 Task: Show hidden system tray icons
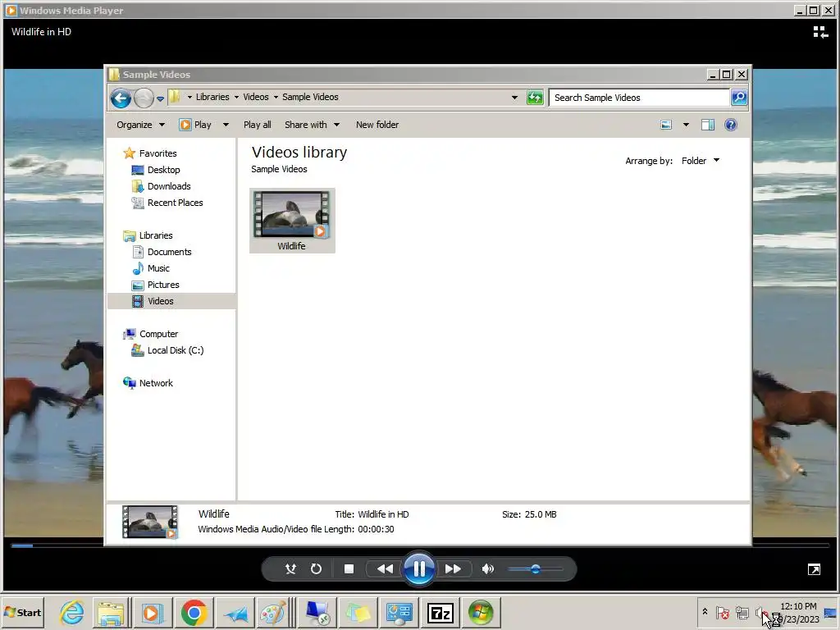705,612
